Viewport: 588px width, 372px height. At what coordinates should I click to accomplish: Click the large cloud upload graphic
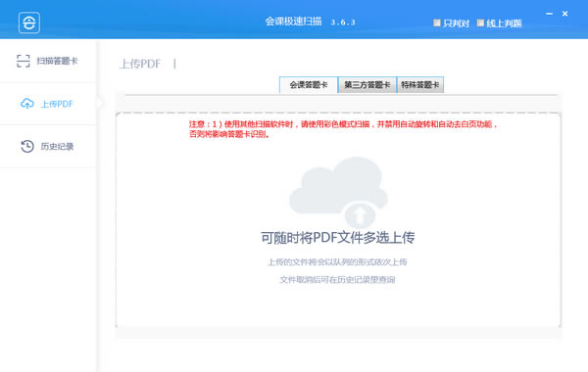[x=339, y=192]
